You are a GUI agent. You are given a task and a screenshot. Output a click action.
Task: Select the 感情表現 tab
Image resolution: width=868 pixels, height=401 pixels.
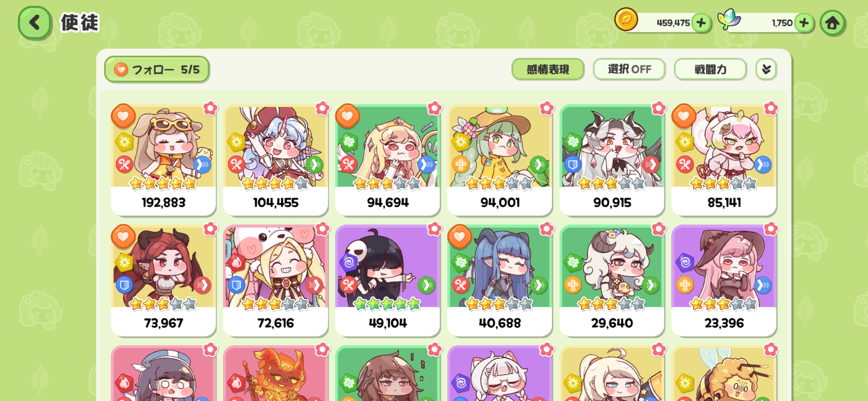(548, 69)
